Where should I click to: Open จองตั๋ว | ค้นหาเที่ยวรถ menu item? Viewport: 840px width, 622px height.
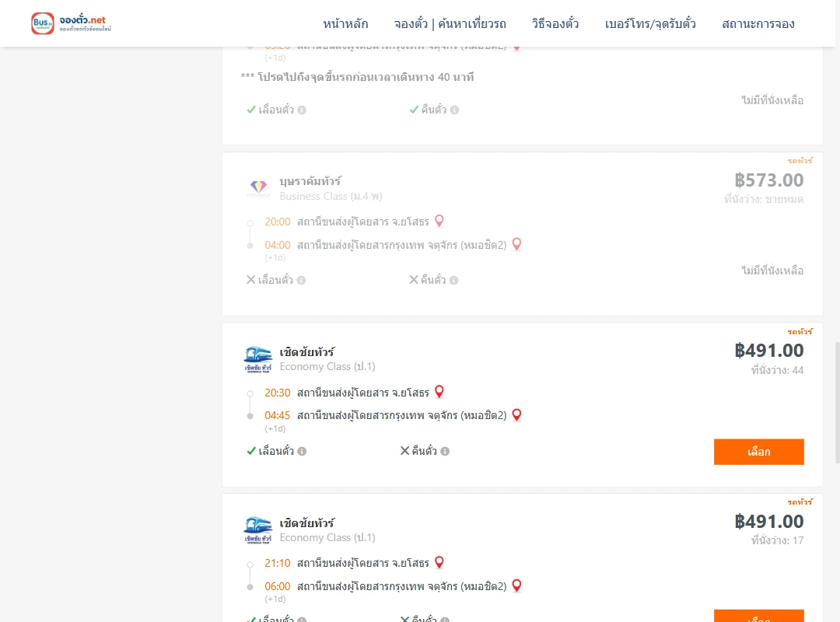click(450, 24)
